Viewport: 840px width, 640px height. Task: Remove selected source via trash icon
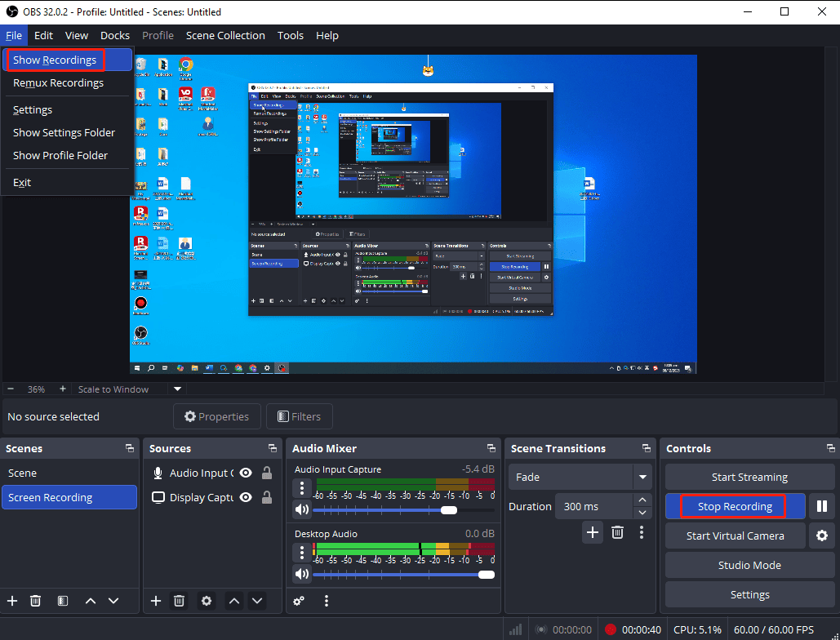179,601
